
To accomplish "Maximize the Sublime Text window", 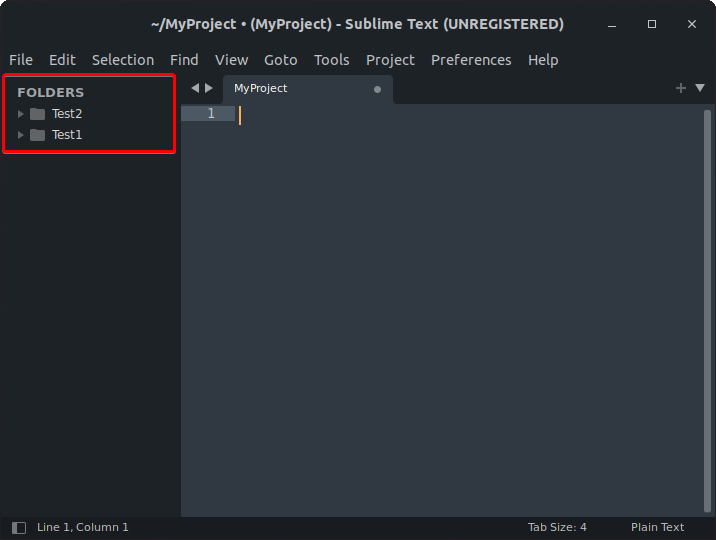I will 652,24.
